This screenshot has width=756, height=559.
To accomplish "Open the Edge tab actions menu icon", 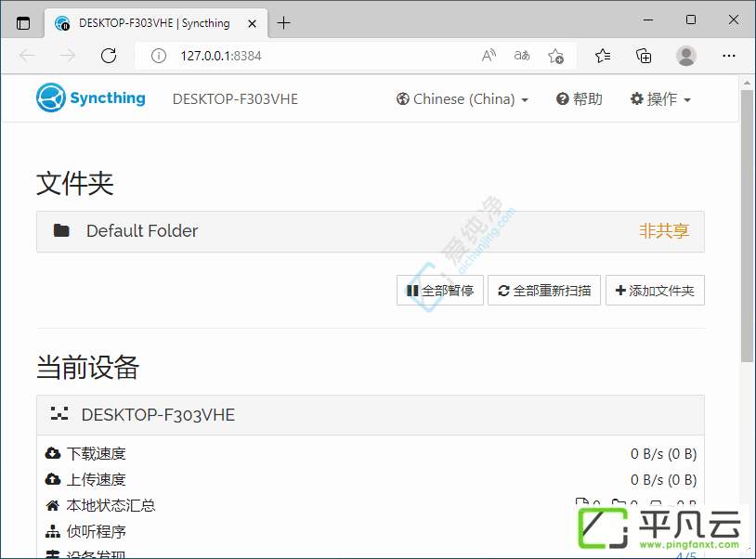I will pos(22,22).
